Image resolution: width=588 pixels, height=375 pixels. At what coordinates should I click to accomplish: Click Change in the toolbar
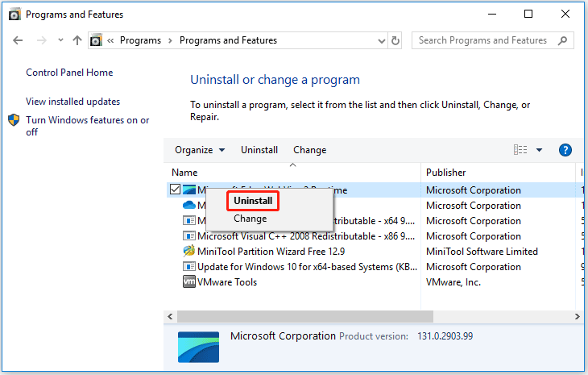tap(310, 150)
